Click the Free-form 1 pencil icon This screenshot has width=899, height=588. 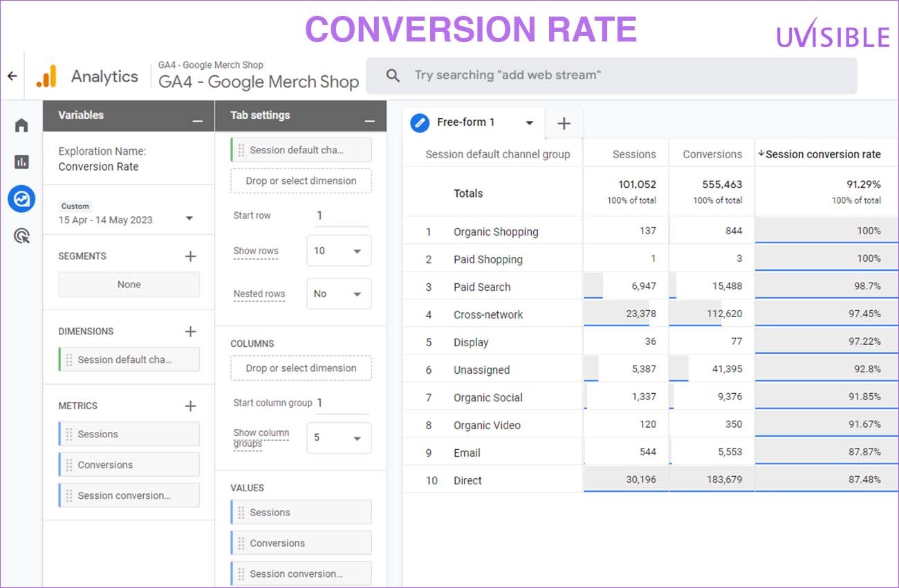pos(420,123)
